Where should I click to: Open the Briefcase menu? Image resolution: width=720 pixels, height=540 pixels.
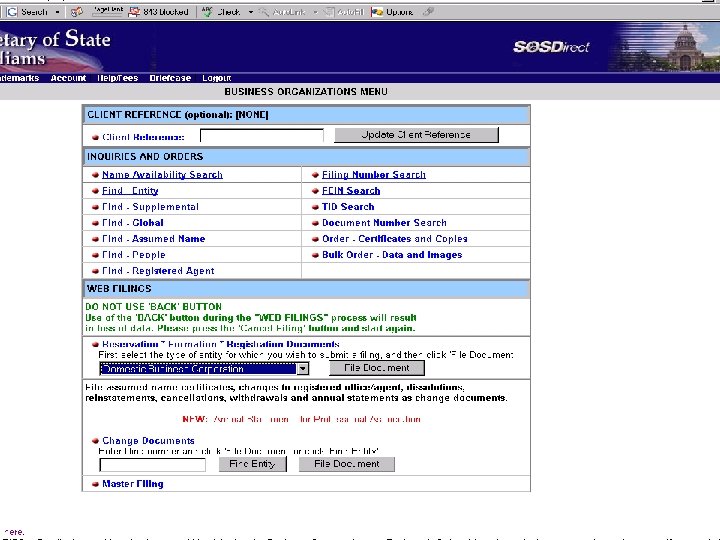click(170, 78)
